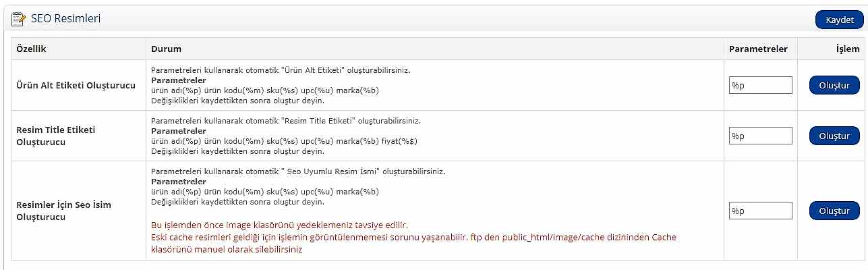
Task: Click the red image folder backup warning
Action: 280,225
